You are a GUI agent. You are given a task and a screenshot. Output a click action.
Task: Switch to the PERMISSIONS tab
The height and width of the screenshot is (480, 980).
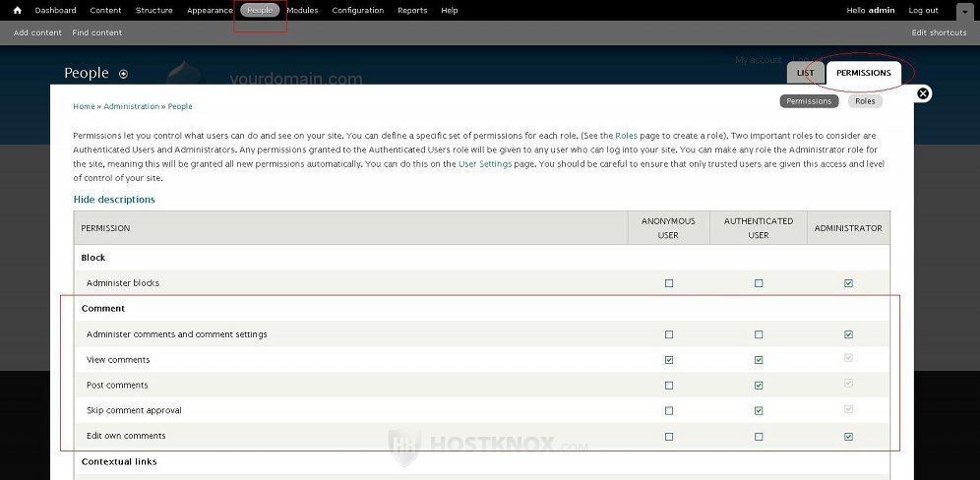point(864,73)
